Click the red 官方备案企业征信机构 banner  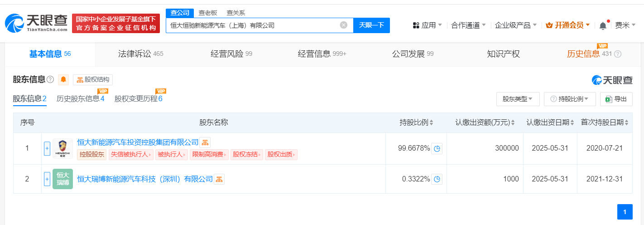[x=116, y=23]
